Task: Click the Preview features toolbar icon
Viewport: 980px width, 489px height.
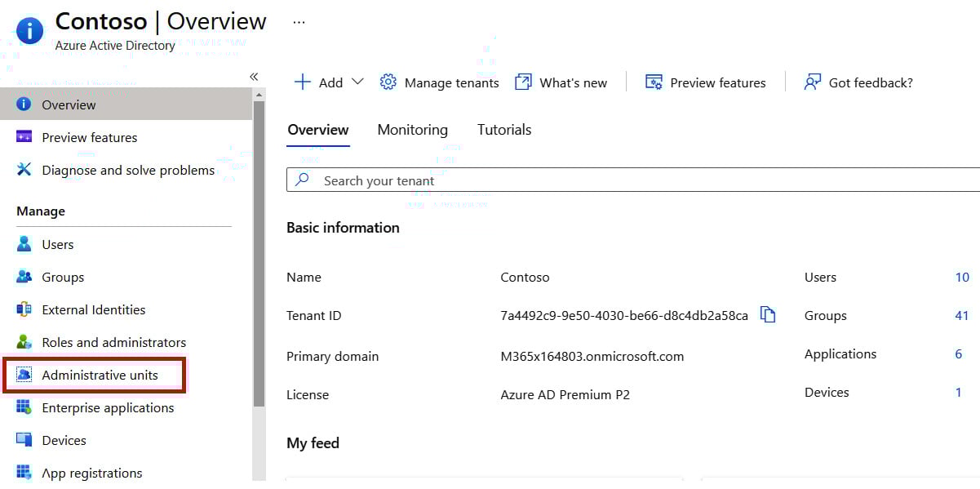Action: click(654, 82)
